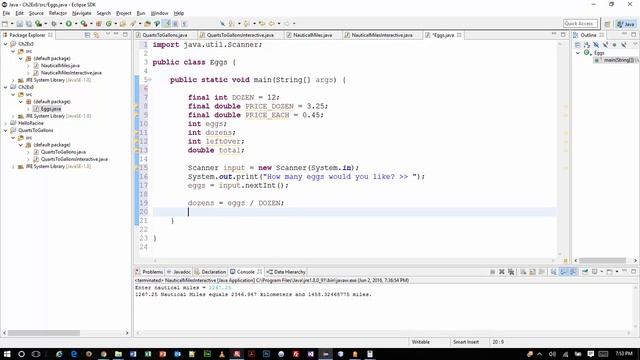Select NauticalMilesInteractive.java in Package Explorer
The width and height of the screenshot is (640, 360).
71,73
